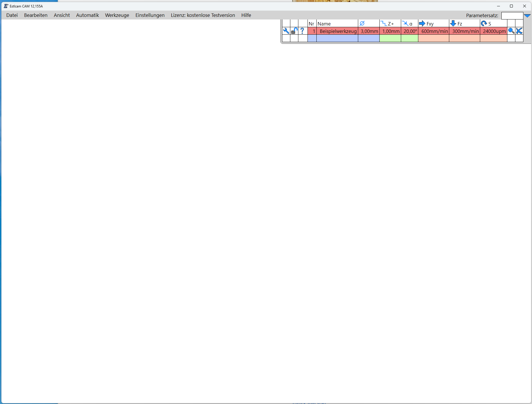Click the Parametersatz input box
This screenshot has height=404, width=532.
point(512,16)
